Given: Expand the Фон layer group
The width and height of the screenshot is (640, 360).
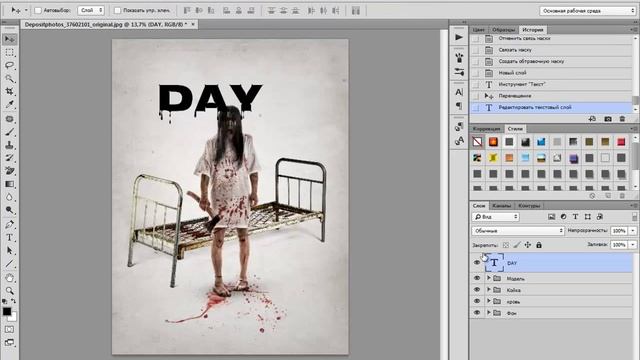Looking at the screenshot, I should click(x=489, y=313).
